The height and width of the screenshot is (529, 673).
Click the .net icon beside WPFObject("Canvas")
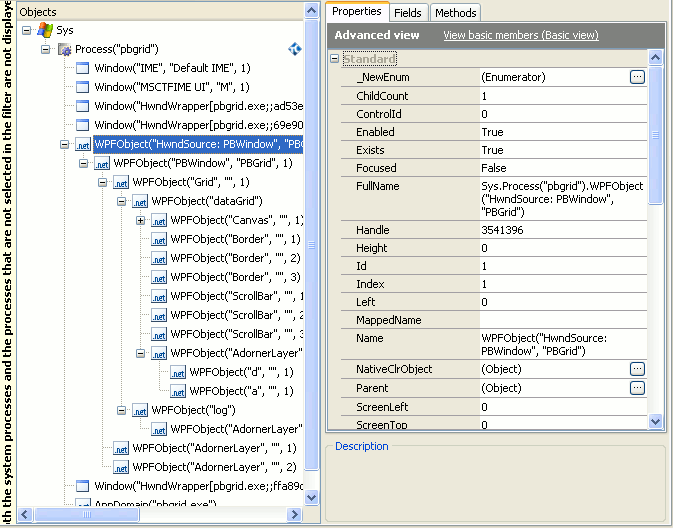(x=159, y=220)
